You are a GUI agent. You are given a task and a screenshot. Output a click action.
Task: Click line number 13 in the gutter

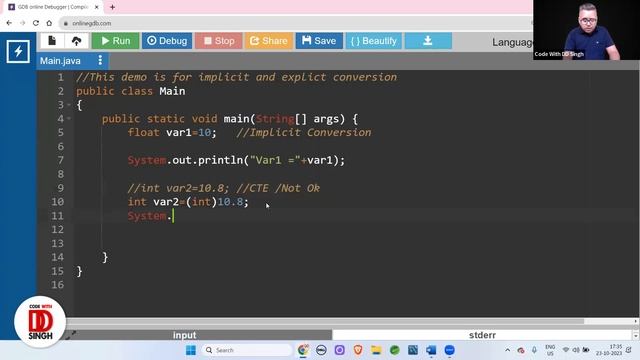(58, 243)
